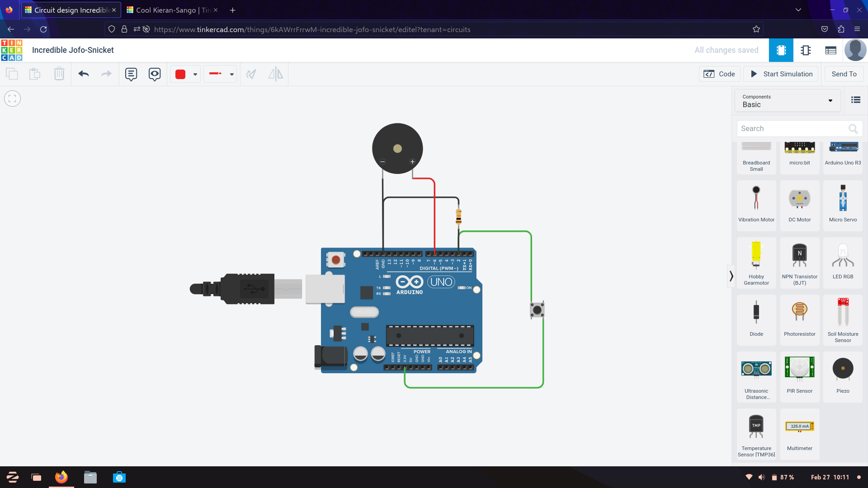Open the software store in taskbar
Viewport: 868px width, 488px height.
119,477
